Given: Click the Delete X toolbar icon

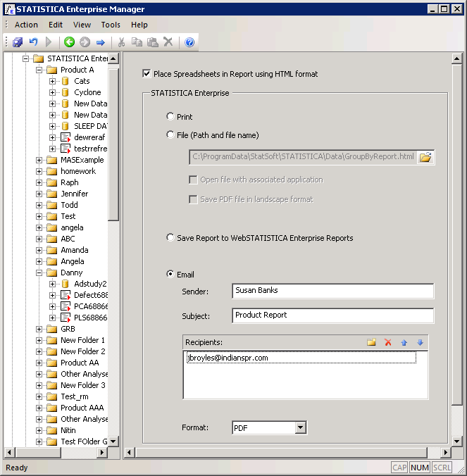Looking at the screenshot, I should pyautogui.click(x=168, y=42).
